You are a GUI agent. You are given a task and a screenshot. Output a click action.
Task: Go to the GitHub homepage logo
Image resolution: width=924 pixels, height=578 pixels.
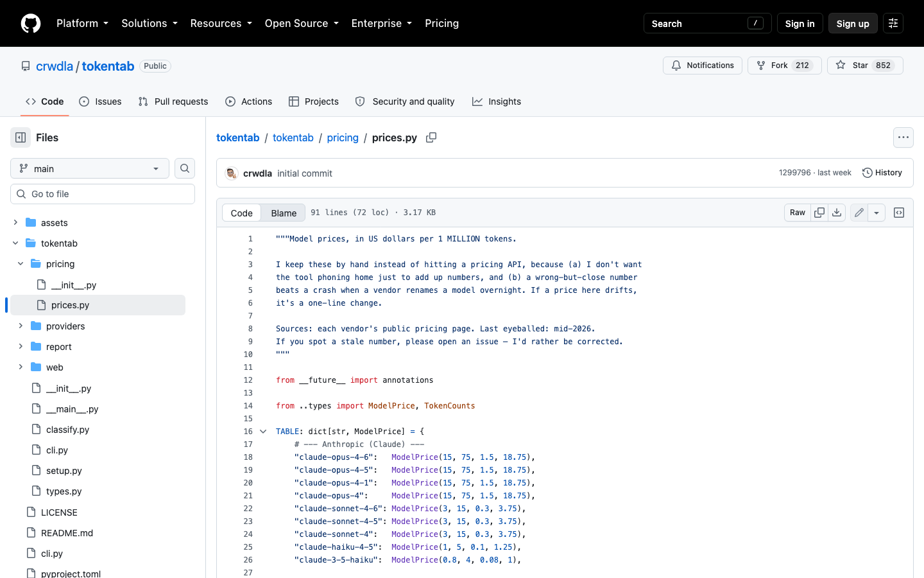pos(31,23)
